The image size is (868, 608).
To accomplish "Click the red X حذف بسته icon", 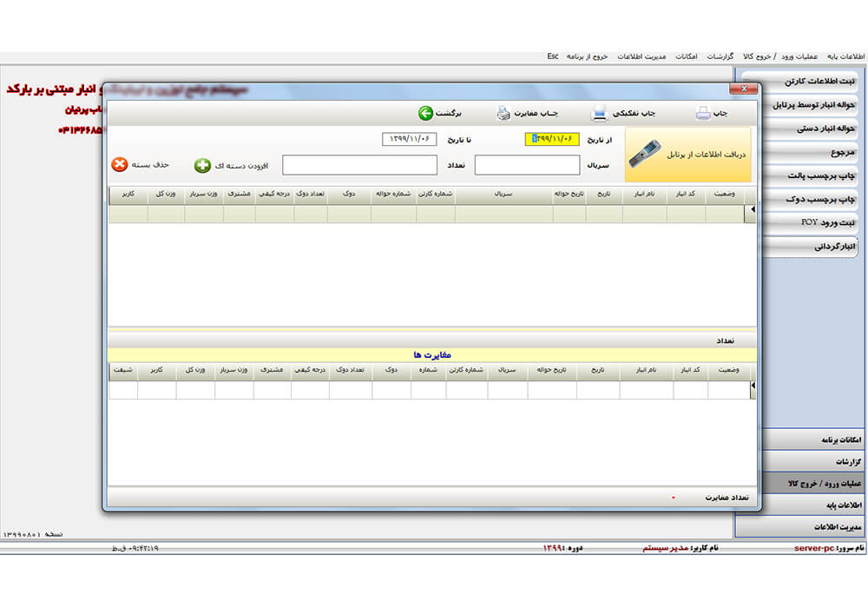I will (x=120, y=164).
